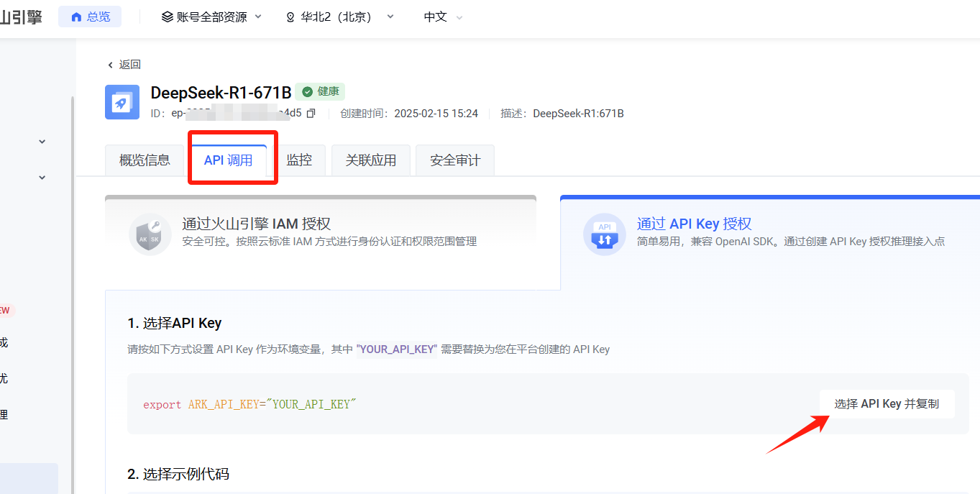Screen dimensions: 980x494
Task: Click the blue API icon
Action: coord(604,234)
